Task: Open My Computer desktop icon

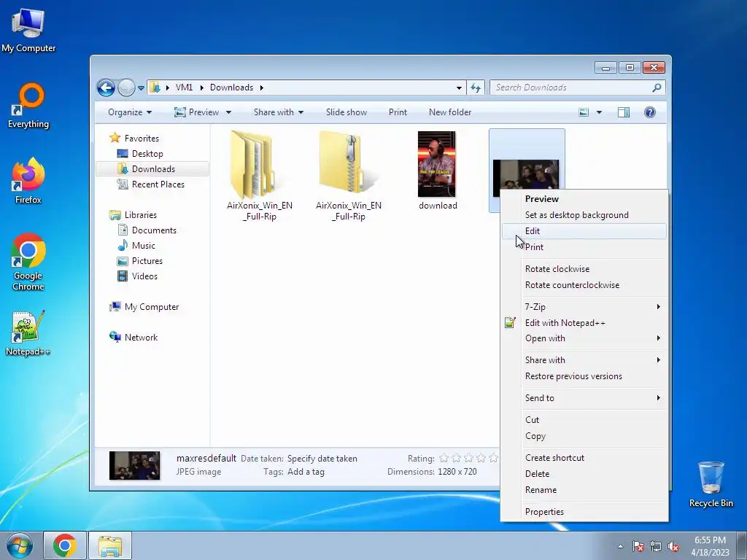Action: click(x=28, y=29)
